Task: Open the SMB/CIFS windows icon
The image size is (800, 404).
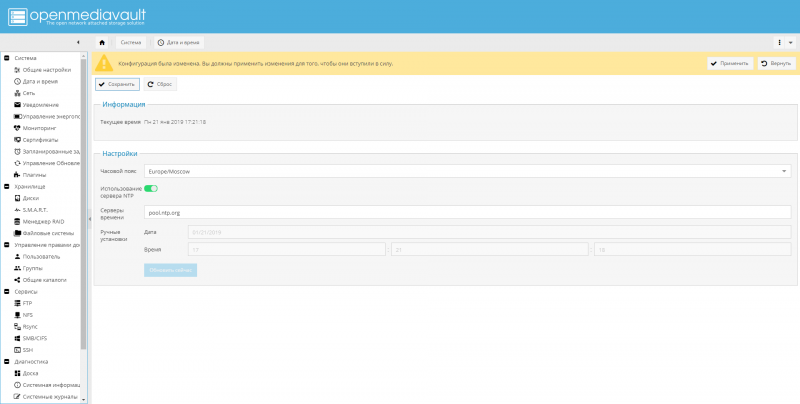Action: coord(17,338)
